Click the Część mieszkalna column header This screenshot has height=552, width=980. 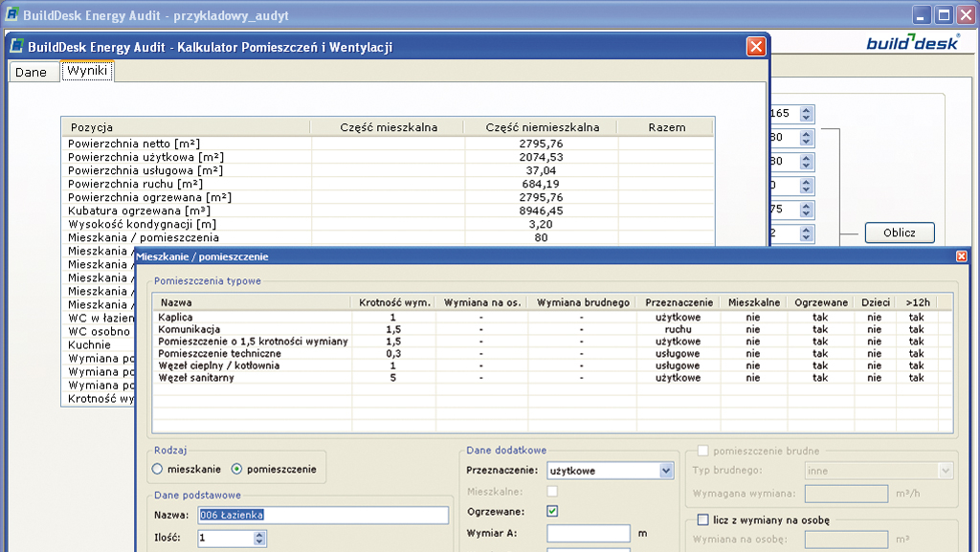(x=388, y=127)
